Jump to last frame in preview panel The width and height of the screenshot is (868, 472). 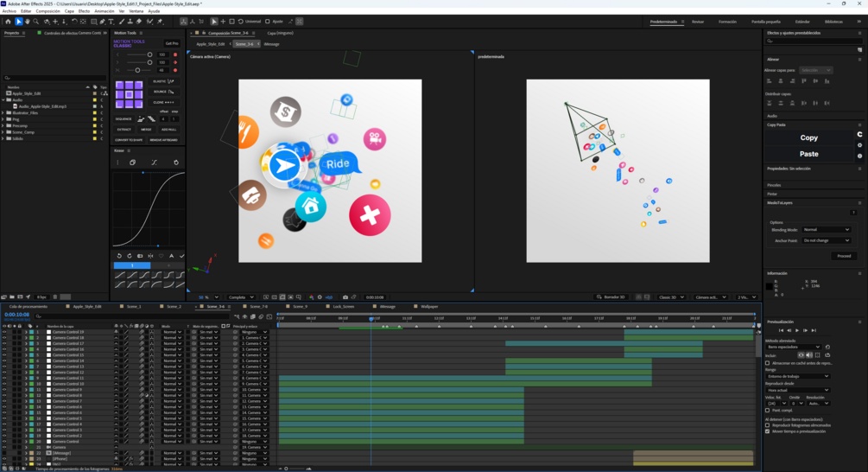click(x=814, y=331)
